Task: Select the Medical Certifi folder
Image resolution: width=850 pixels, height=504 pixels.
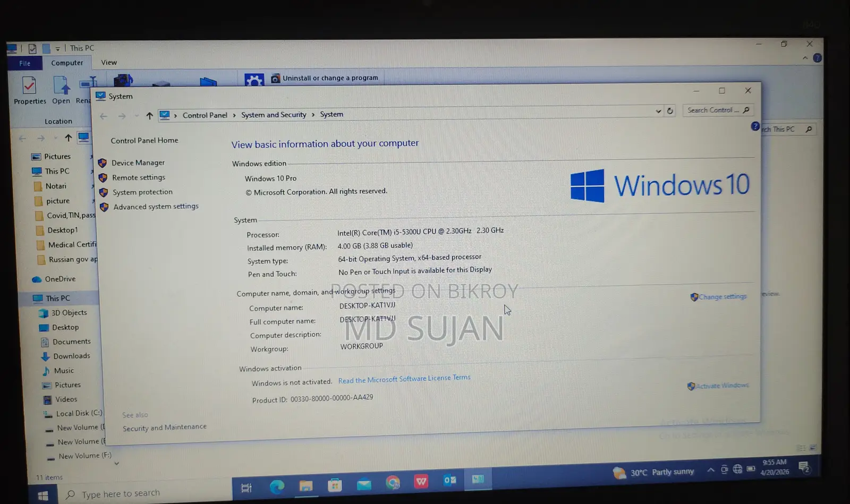Action: tap(66, 245)
